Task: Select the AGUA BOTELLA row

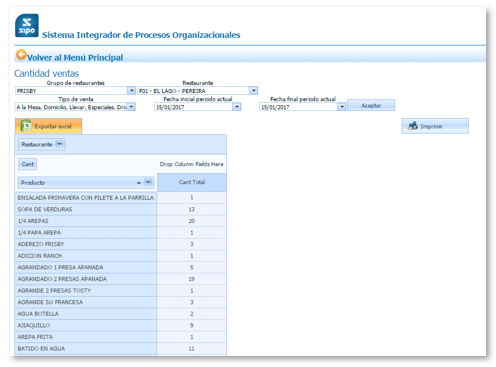Action: point(121,314)
